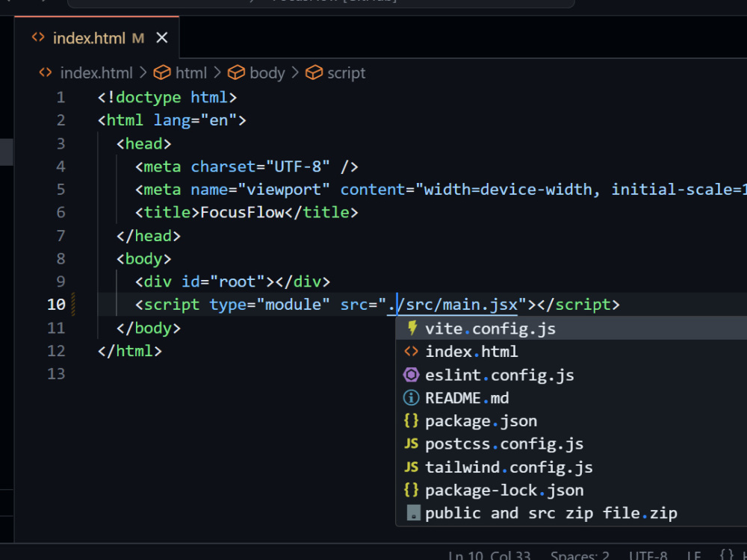Choose public and src zip file.zip suggestion
The width and height of the screenshot is (747, 560).
click(x=571, y=514)
